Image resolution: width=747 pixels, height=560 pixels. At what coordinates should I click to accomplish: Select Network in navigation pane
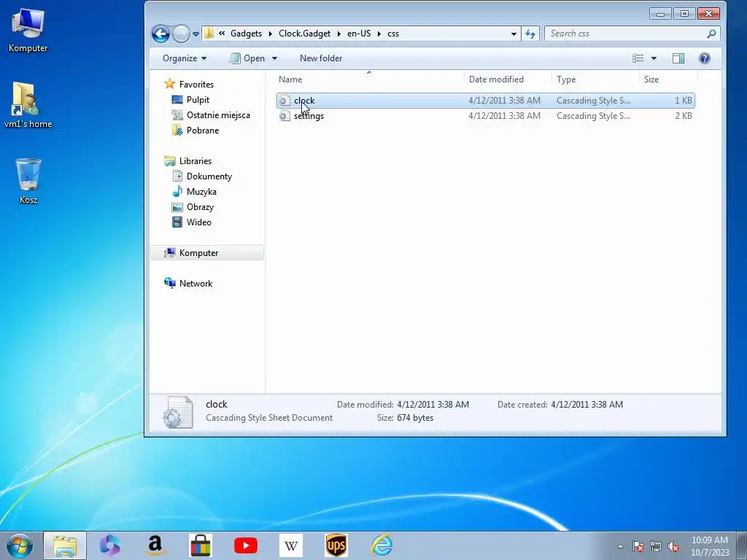click(x=196, y=284)
